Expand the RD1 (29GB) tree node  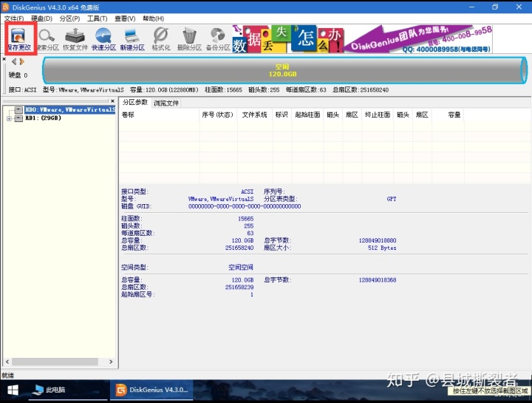pyautogui.click(x=9, y=118)
